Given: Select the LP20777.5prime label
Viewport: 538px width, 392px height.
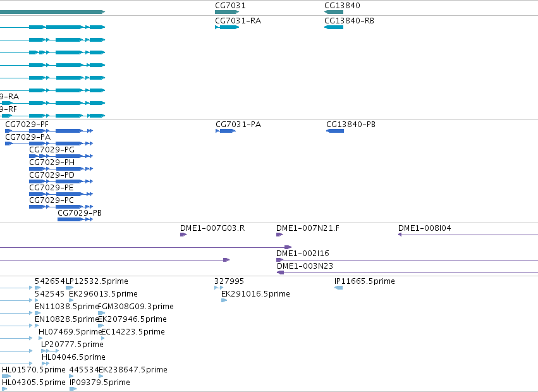Looking at the screenshot, I should tap(73, 345).
